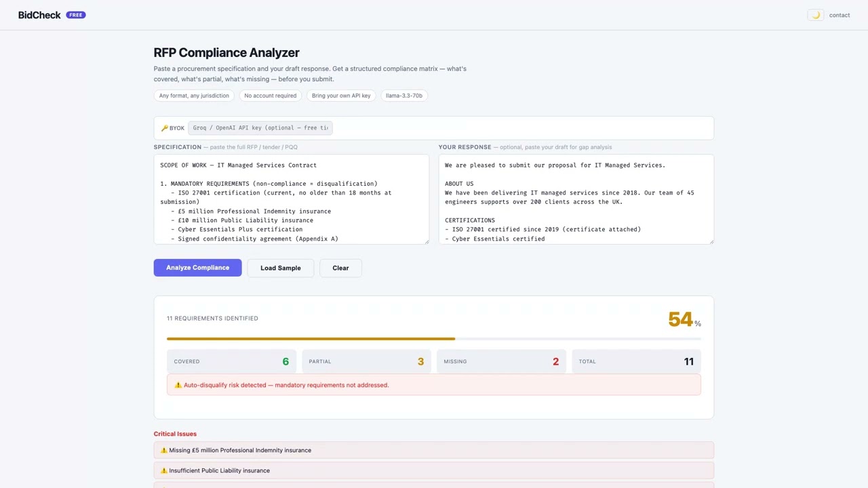Click the BidCheck logo
This screenshot has width=868, height=488.
[x=39, y=15]
